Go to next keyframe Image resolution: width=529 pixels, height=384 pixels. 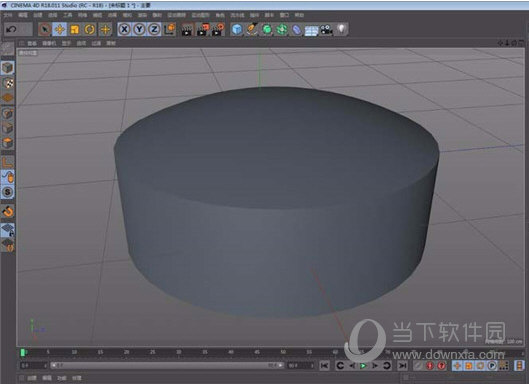pyautogui.click(x=387, y=366)
